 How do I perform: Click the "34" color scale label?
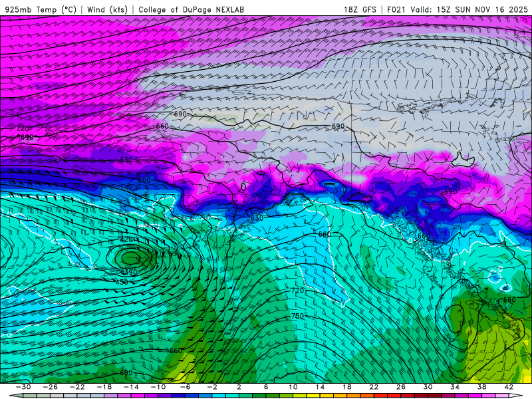(x=455, y=387)
